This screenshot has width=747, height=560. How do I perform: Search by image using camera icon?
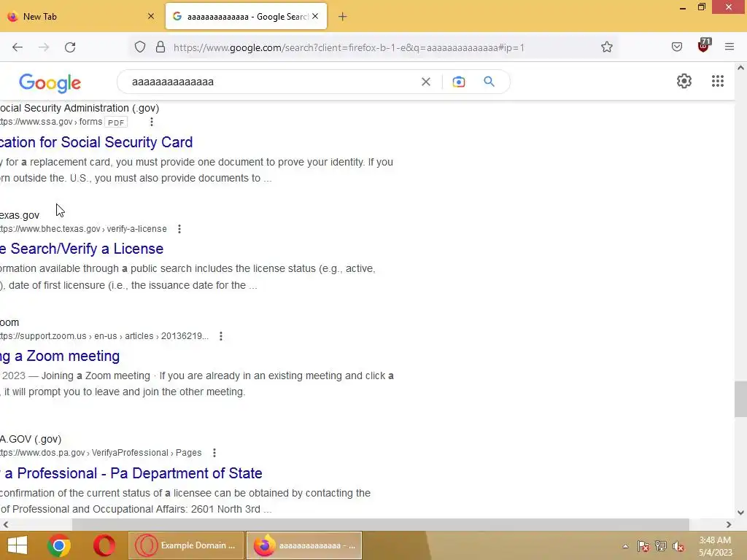pyautogui.click(x=458, y=82)
